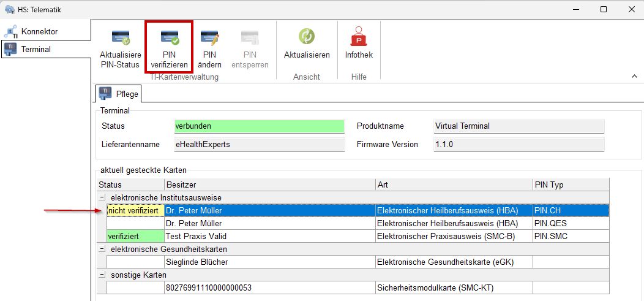Collapse elektronische Gesundheitskarten group
Viewport: 644px width, 301px height.
coord(102,249)
